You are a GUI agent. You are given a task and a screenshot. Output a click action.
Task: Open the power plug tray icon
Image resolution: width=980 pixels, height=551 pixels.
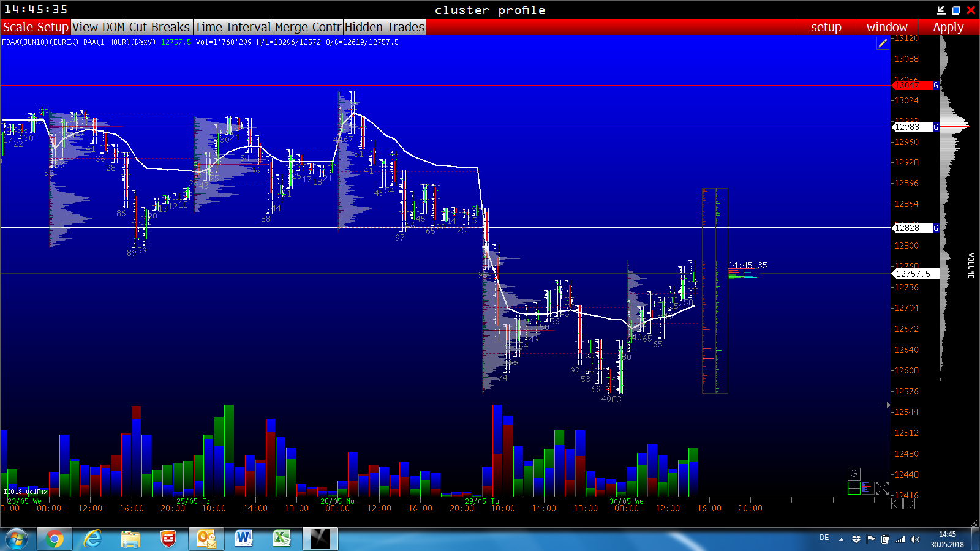pos(886,539)
